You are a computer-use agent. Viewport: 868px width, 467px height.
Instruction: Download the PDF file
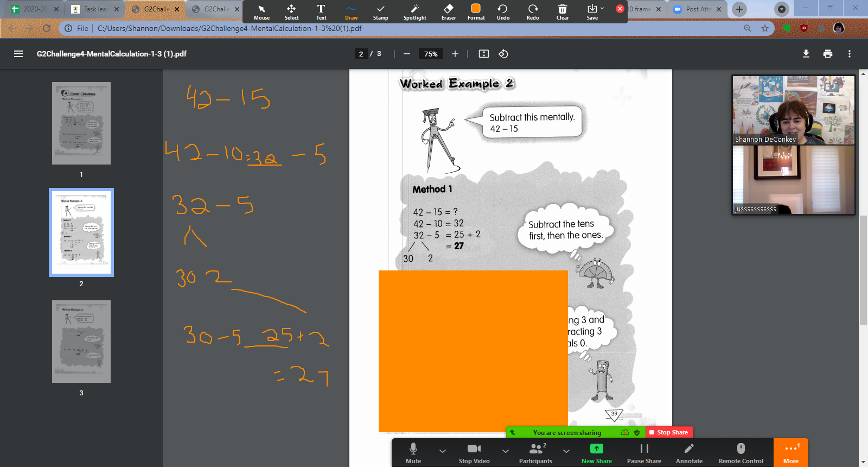point(806,54)
